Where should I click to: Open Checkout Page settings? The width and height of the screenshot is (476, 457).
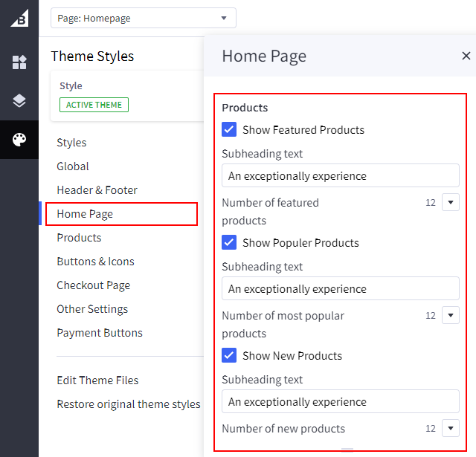click(x=93, y=285)
